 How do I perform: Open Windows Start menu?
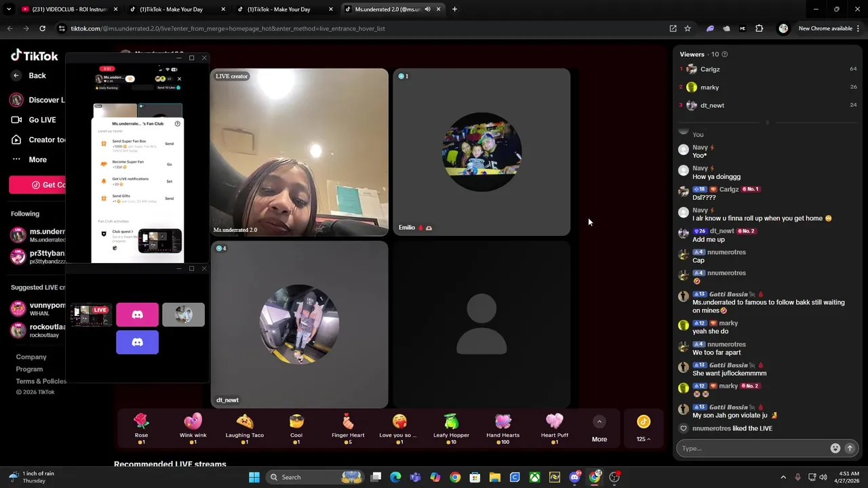pos(254,477)
